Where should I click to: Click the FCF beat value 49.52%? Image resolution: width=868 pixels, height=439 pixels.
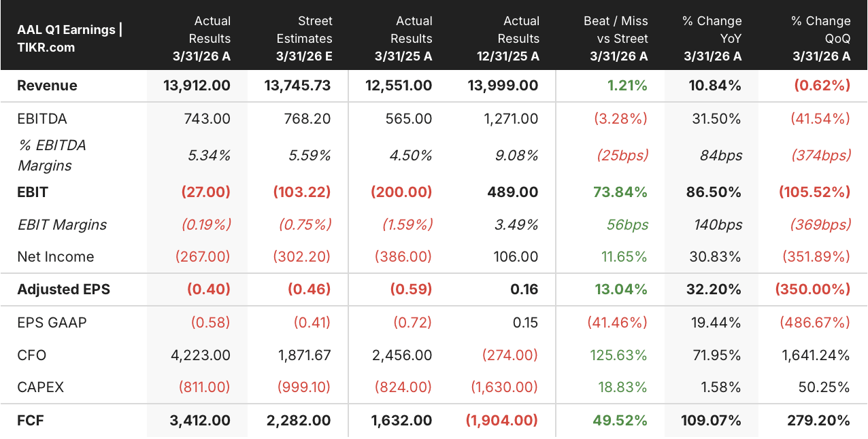(620, 421)
